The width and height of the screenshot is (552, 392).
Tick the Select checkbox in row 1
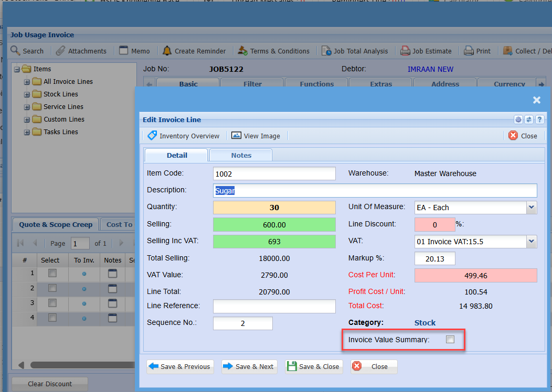52,274
